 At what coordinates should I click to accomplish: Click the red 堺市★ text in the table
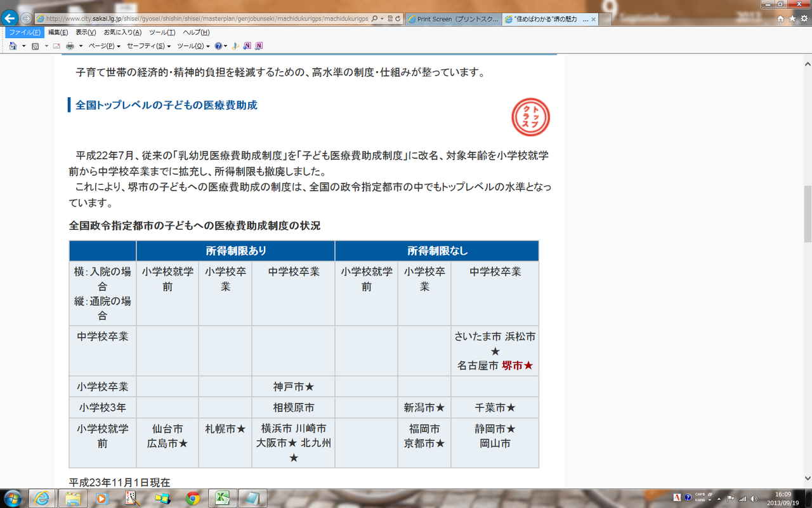pyautogui.click(x=517, y=366)
